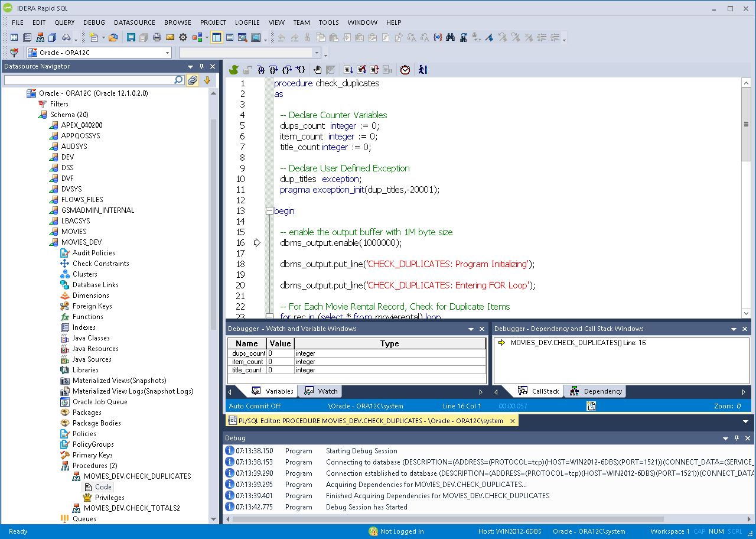Image resolution: width=756 pixels, height=539 pixels.
Task: Click the stopwatch icon in debugger toolbar
Action: [405, 70]
